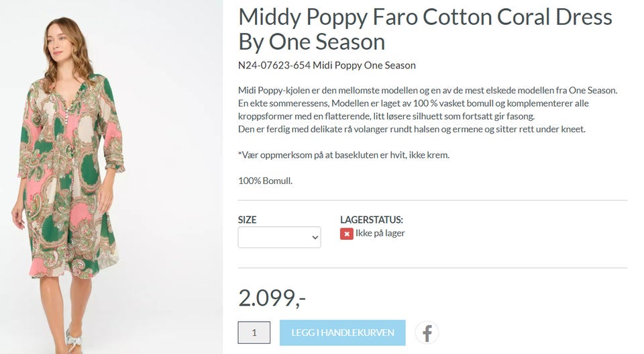Screen dimensions: 644x354
Task: Click the Facebook share icon
Action: 427,333
